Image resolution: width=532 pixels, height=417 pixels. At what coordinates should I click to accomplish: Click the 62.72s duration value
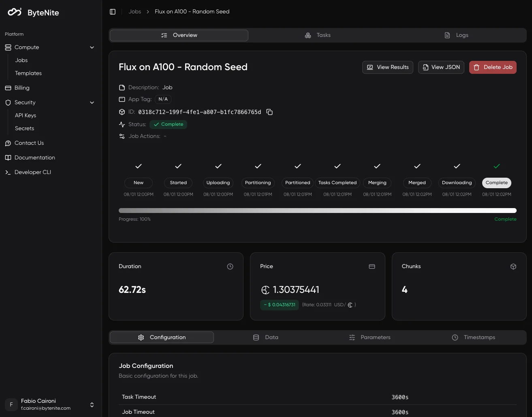pyautogui.click(x=132, y=290)
